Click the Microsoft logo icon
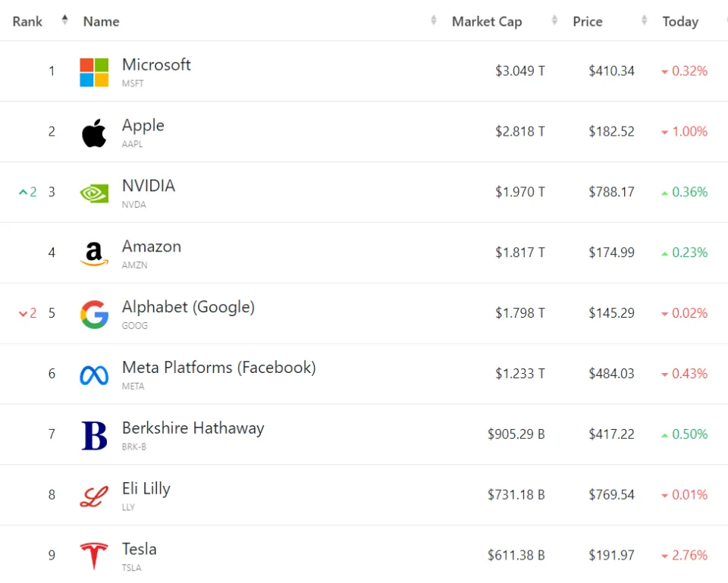This screenshot has width=728, height=583. click(x=94, y=72)
